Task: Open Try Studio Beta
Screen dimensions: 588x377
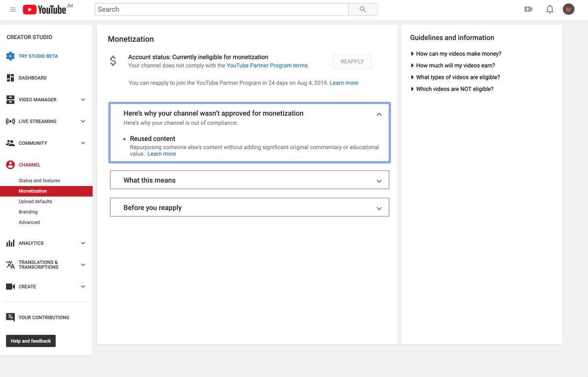Action: tap(38, 56)
